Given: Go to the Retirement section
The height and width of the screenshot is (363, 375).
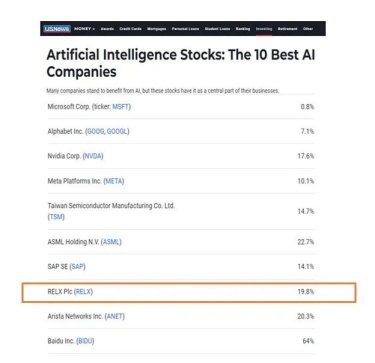Looking at the screenshot, I should point(288,29).
